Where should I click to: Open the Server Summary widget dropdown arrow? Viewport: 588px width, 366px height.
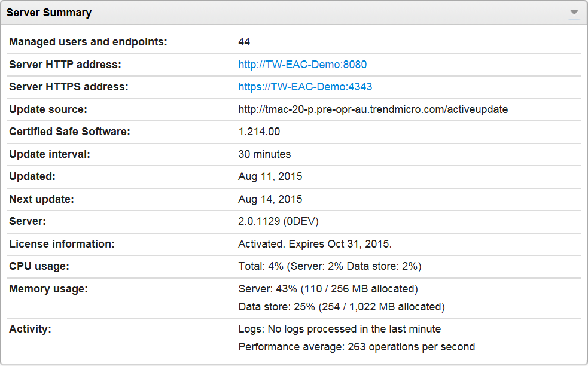click(x=574, y=13)
